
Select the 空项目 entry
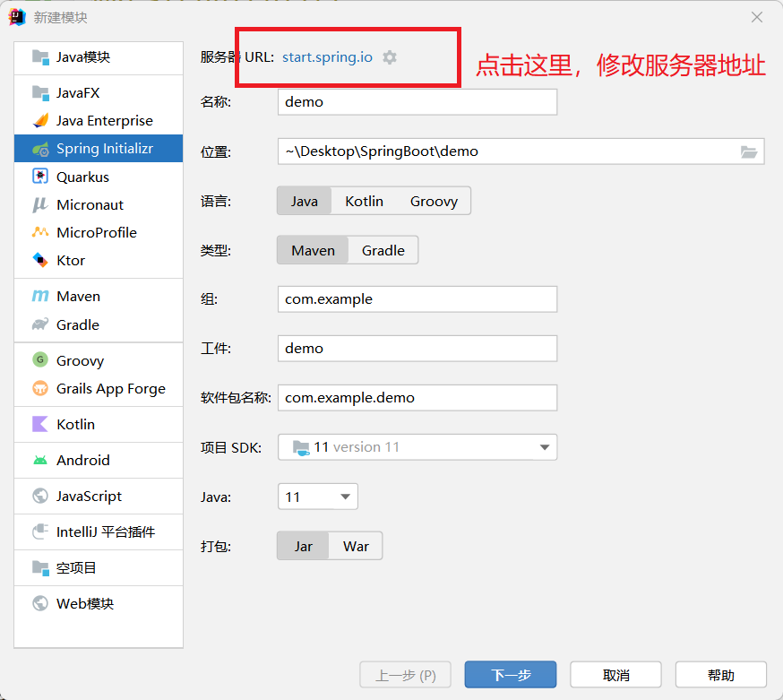(x=99, y=567)
